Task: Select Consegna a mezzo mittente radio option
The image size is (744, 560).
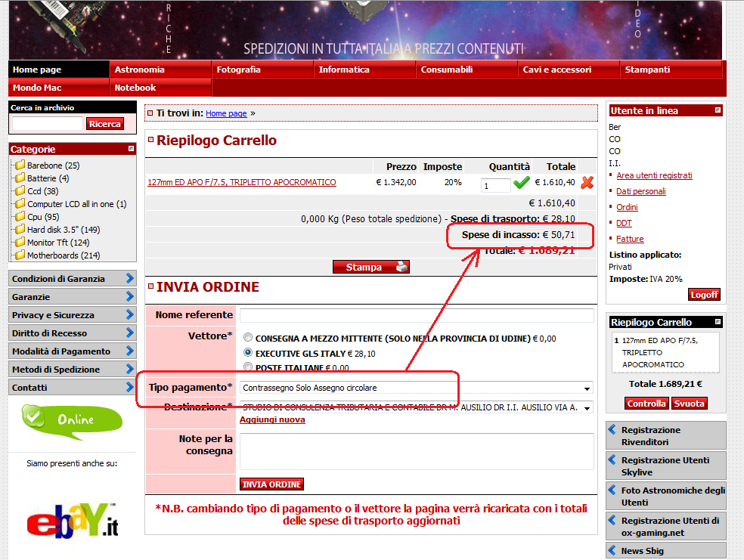Action: 248,338
